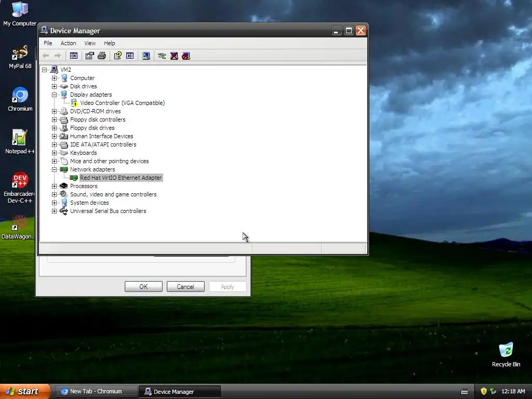
Task: Open Properties via the toolbar icon
Action: pyautogui.click(x=89, y=56)
